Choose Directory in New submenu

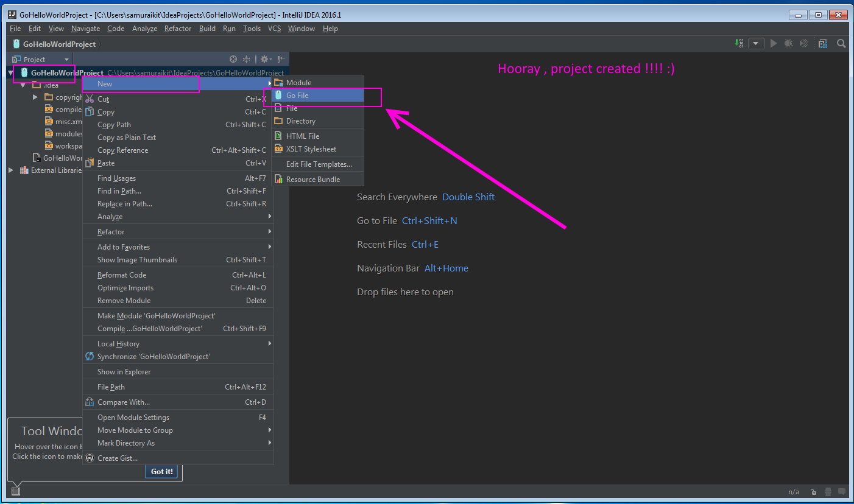(x=317, y=121)
